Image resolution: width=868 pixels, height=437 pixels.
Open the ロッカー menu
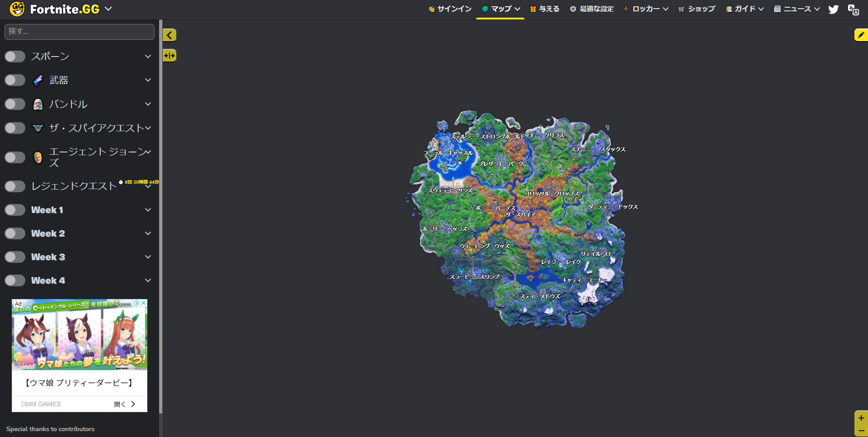[646, 9]
